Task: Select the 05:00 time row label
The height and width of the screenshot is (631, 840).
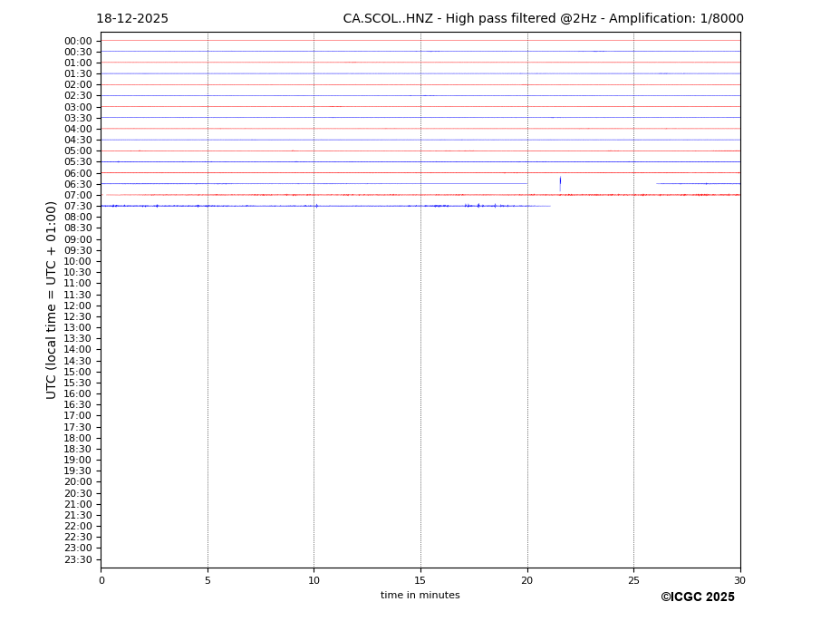Action: pos(78,151)
